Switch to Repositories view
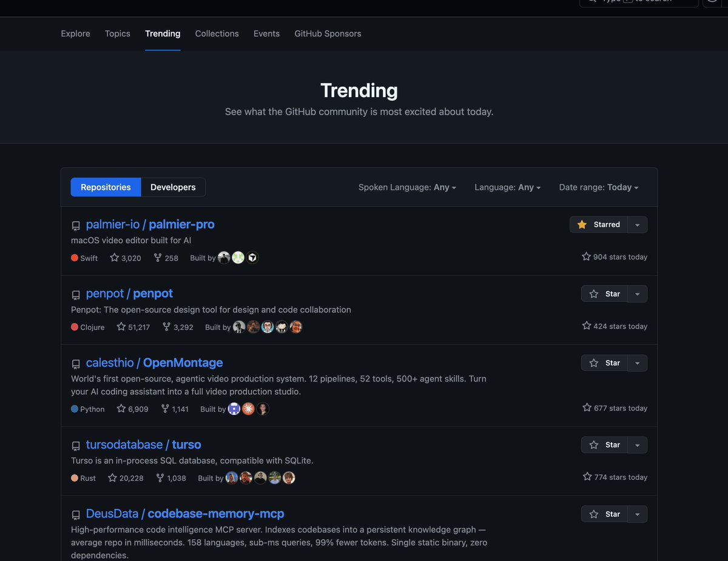Viewport: 728px width, 561px height. coord(106,187)
